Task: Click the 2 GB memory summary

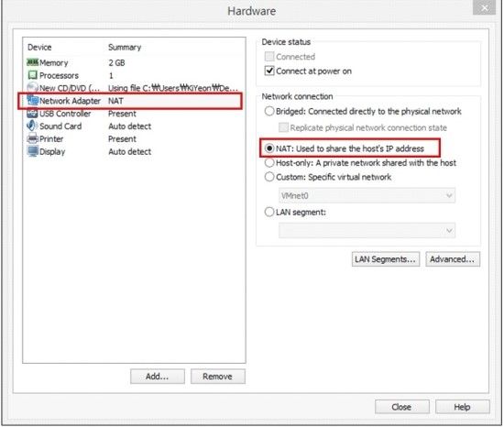Action: pyautogui.click(x=116, y=62)
